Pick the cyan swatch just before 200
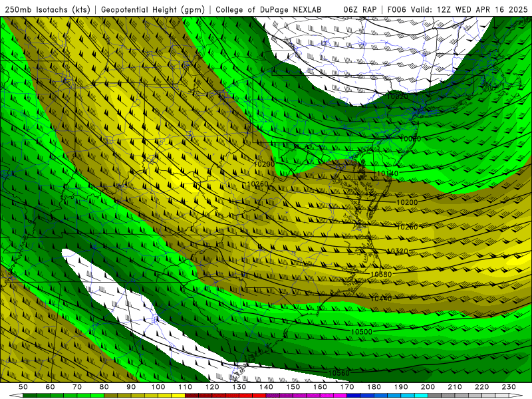 [x=421, y=396]
